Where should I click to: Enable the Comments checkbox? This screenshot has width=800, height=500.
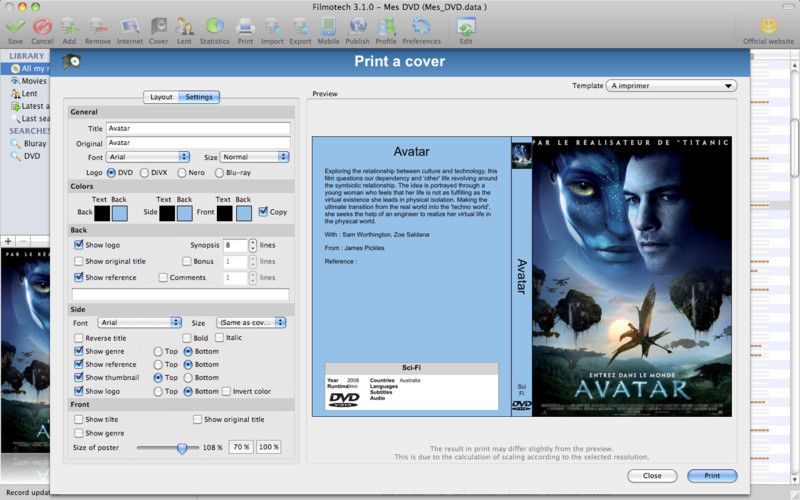(x=163, y=278)
